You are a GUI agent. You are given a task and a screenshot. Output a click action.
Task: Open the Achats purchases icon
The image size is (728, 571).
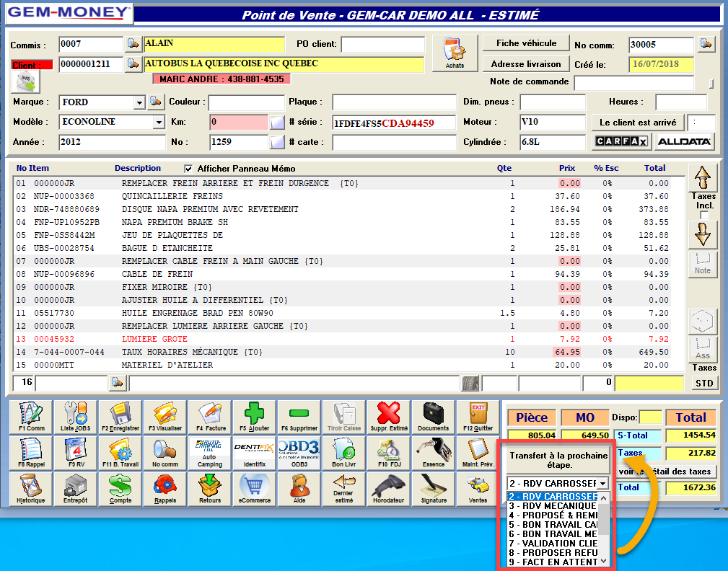pyautogui.click(x=455, y=53)
